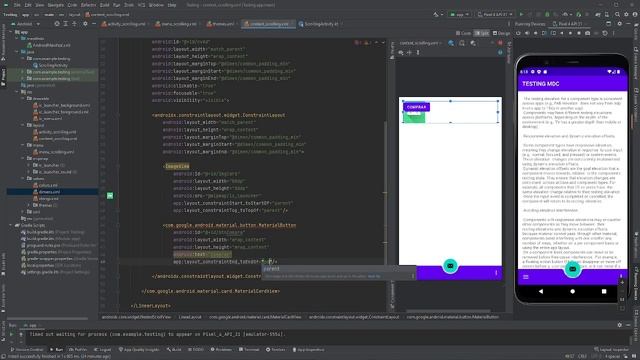Open the VCS menu
This screenshot has width=640, height=360.
pyautogui.click(x=141, y=5)
